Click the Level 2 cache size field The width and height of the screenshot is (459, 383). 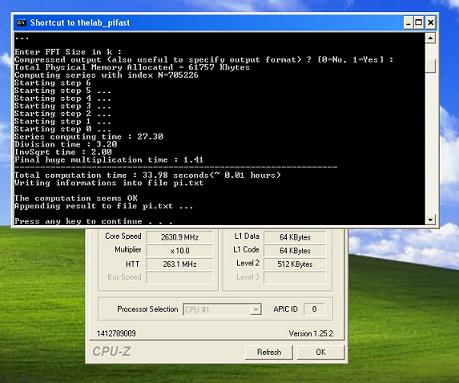click(x=295, y=264)
